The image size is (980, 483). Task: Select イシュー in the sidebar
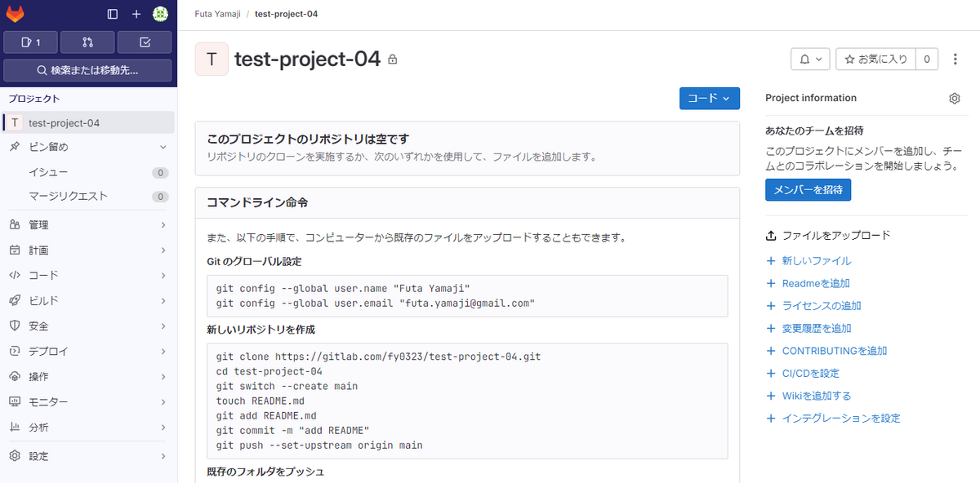tap(48, 172)
